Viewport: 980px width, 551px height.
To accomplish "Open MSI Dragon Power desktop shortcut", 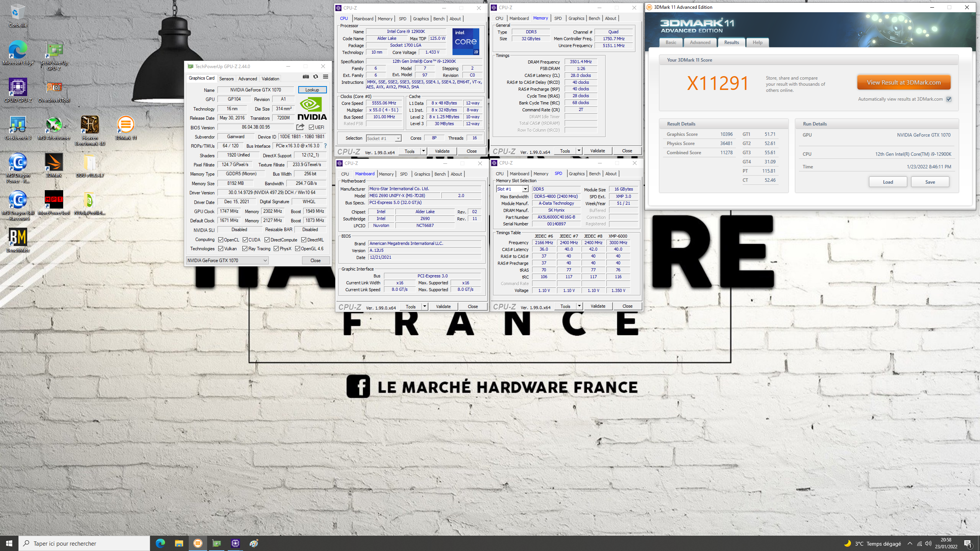I will tap(18, 168).
